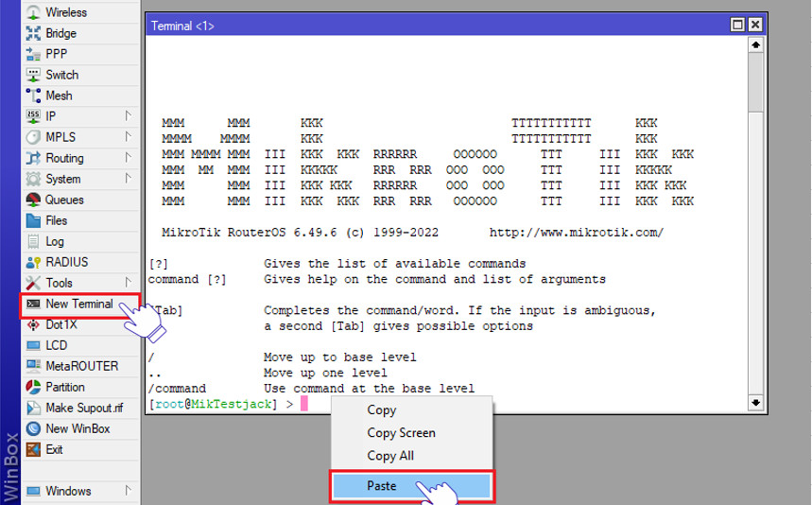Open the Queues menu label
This screenshot has width=812, height=505.
pos(64,200)
